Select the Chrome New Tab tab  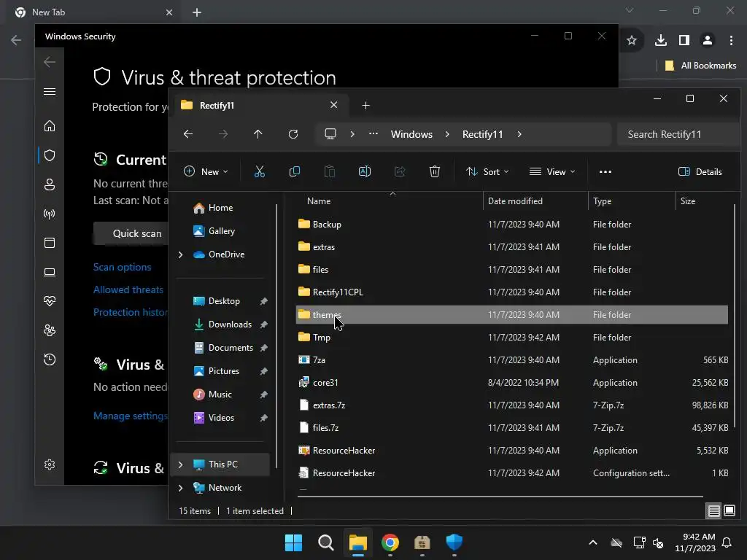[x=94, y=12]
